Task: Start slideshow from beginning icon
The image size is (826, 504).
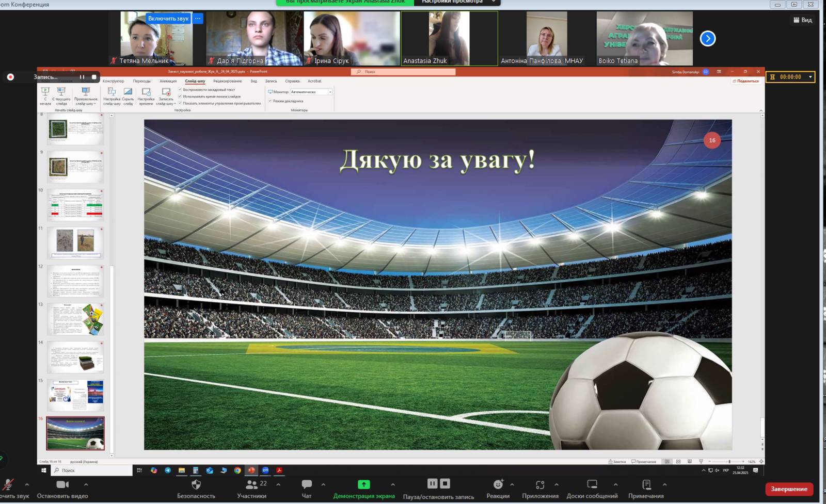Action: [x=45, y=91]
